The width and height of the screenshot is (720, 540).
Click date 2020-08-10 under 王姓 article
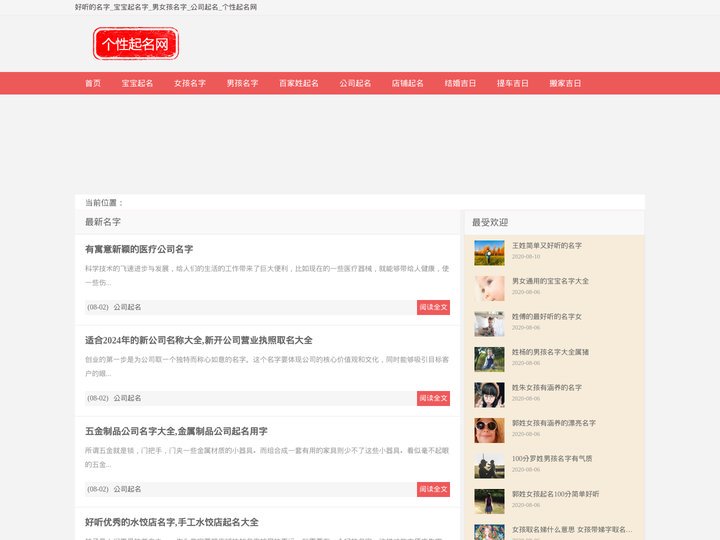(x=526, y=256)
